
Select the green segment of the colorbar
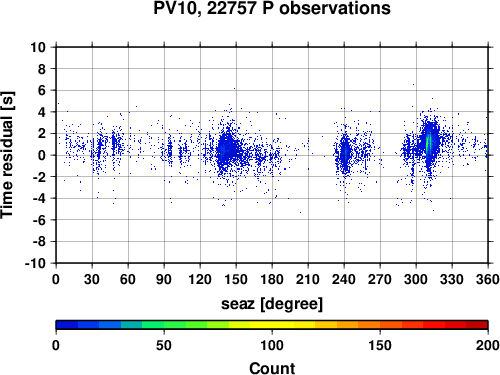click(164, 325)
